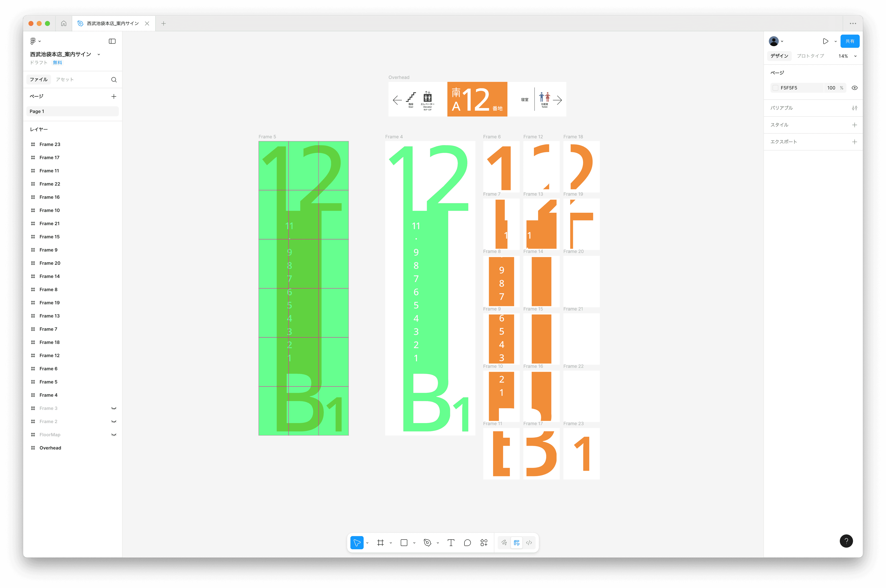Switch to the アセット tab
This screenshot has width=886, height=588.
pos(65,80)
